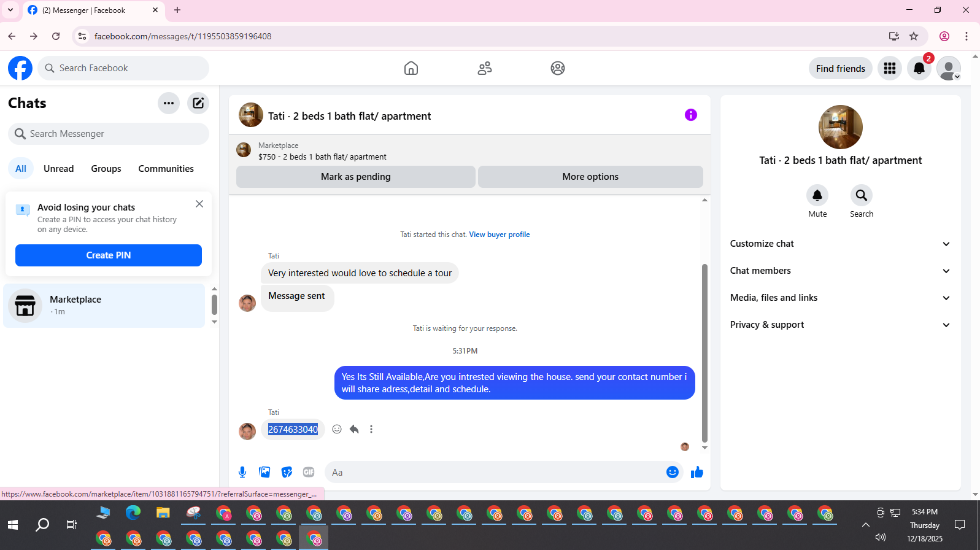
Task: Open the Marketplace chat in the list
Action: click(104, 306)
